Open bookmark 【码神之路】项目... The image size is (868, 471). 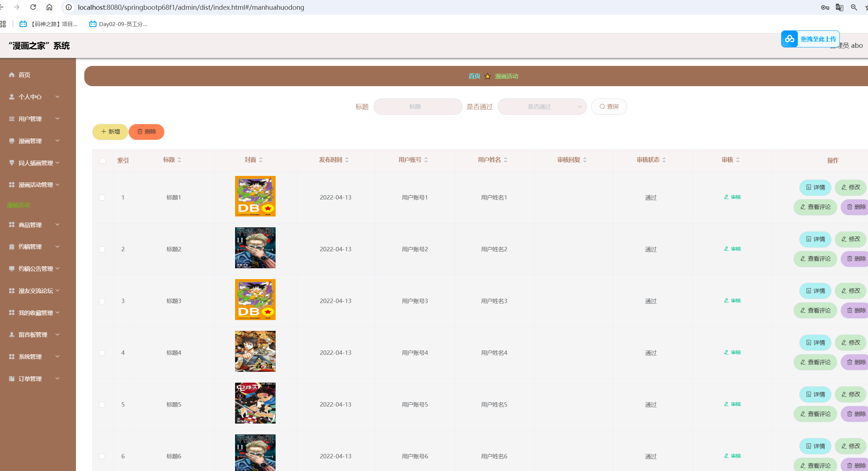pos(48,24)
